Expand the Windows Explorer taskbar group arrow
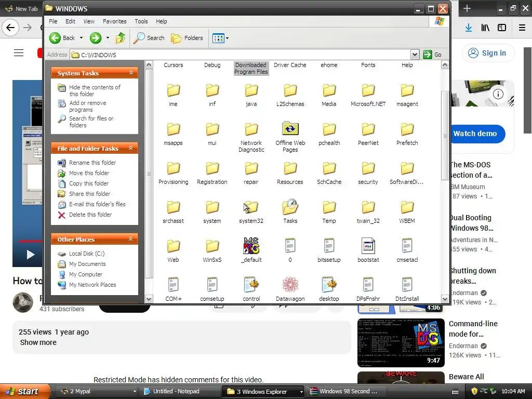Screen dimensions: 532x399 tap(301, 392)
